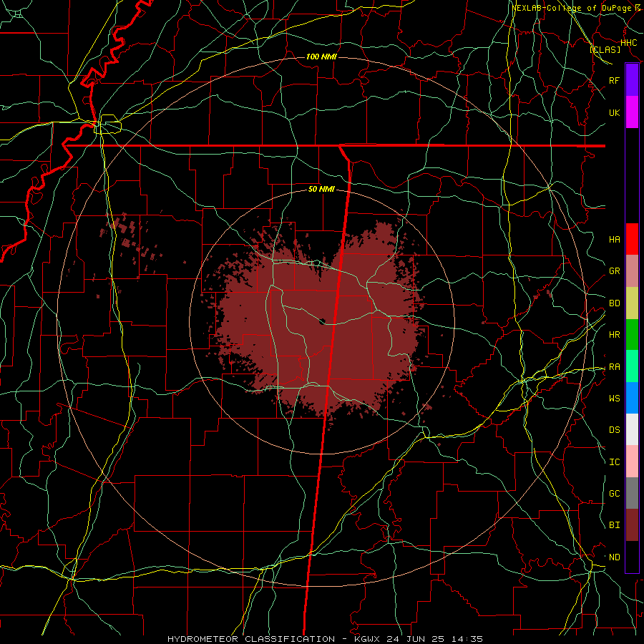
Task: Pick the dark green HR swatch
Action: tap(632, 335)
